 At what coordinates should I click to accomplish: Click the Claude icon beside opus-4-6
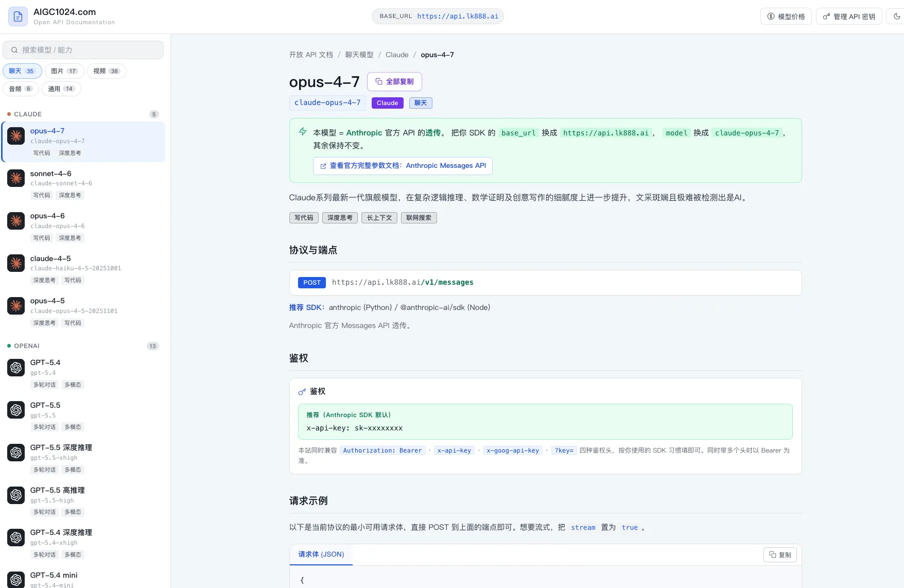[x=16, y=221]
